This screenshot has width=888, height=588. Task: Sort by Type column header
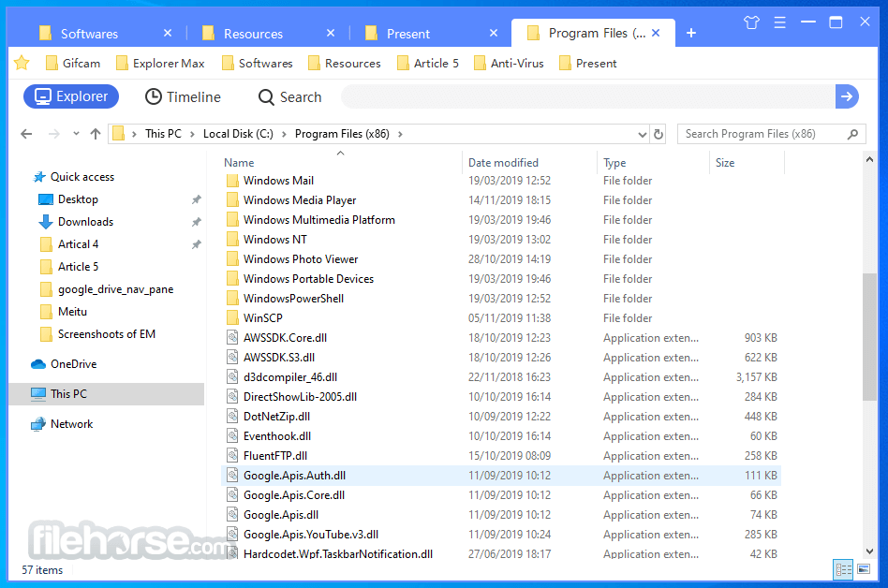click(614, 163)
